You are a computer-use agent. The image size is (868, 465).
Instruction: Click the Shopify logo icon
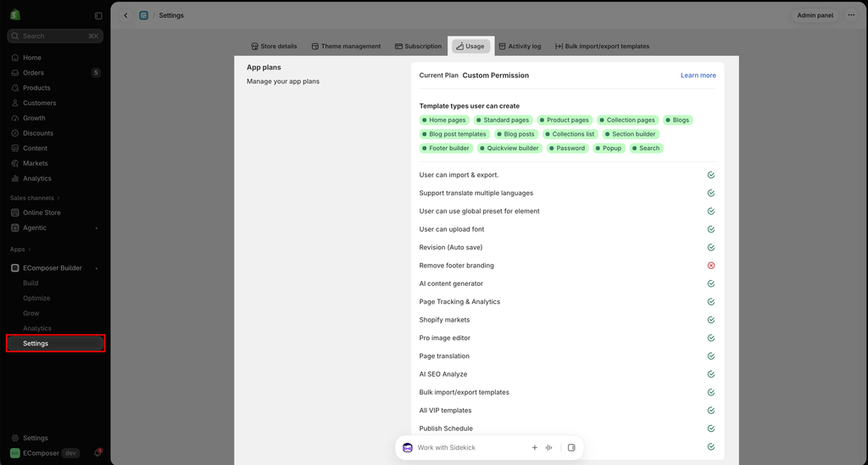(15, 15)
